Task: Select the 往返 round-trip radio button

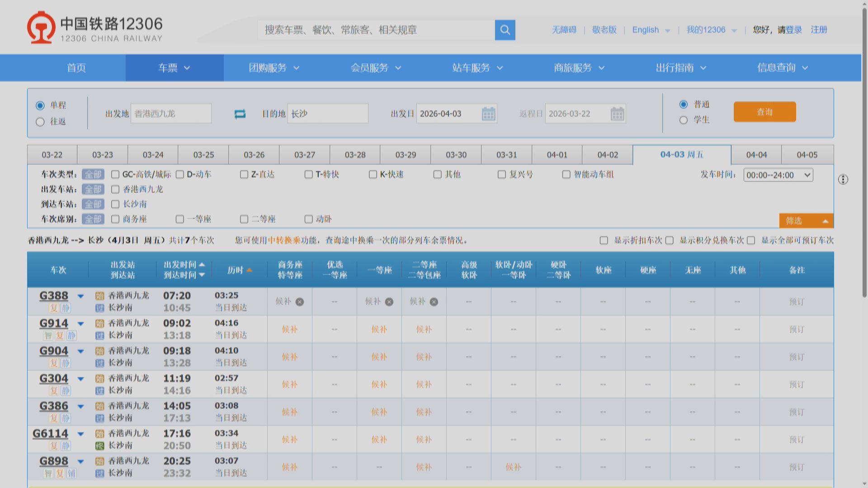Action: click(40, 122)
